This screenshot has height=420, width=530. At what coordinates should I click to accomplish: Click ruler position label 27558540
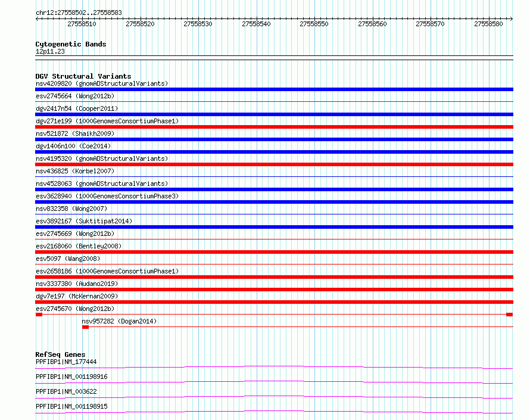[256, 24]
